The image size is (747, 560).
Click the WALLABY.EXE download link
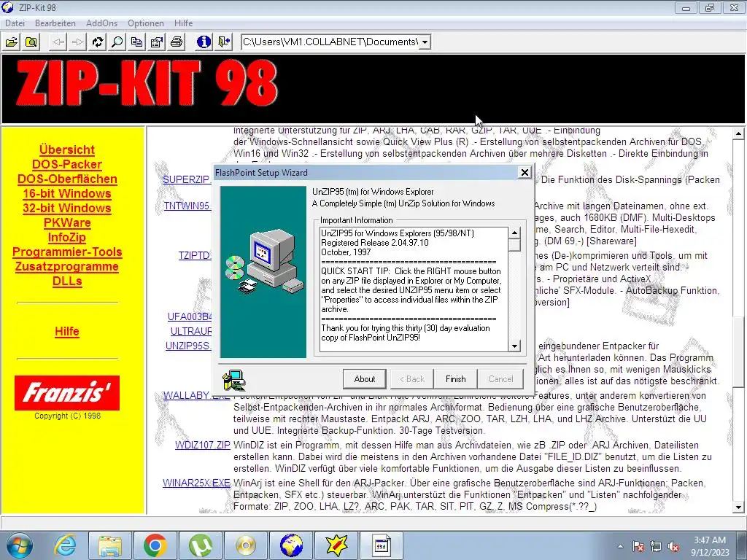(x=196, y=396)
